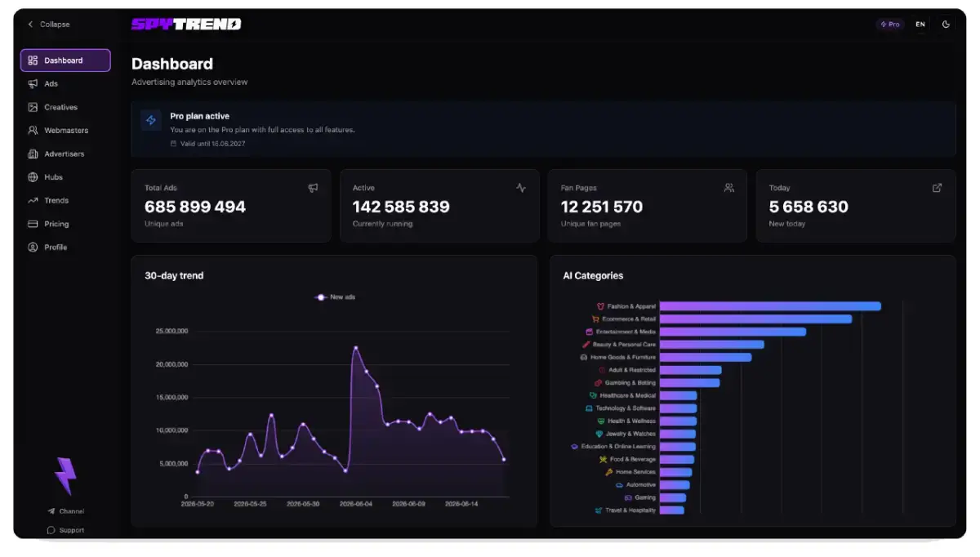Click the peak data point on the trend chart
Screen dimensions: 980x557
click(356, 348)
